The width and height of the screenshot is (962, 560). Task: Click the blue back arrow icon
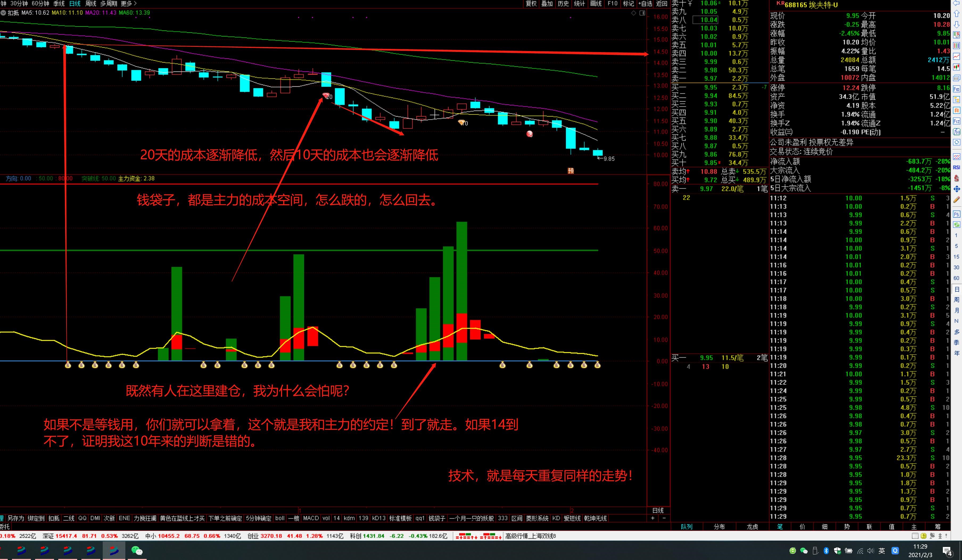point(957,3)
